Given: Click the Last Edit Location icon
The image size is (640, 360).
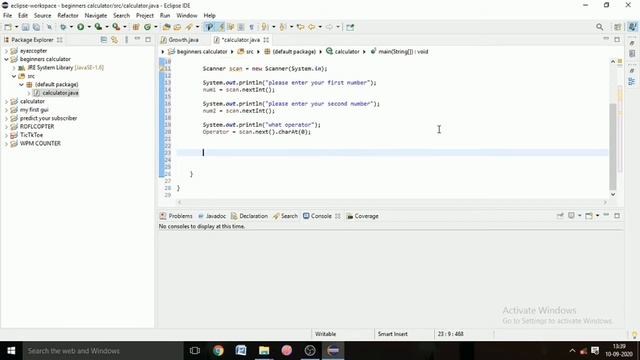Looking at the screenshot, I should point(301,27).
